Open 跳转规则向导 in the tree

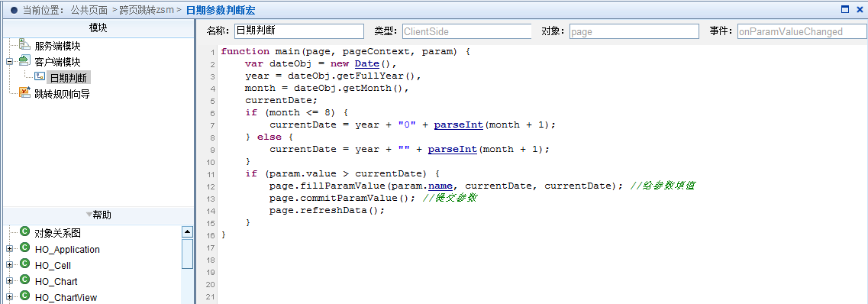[x=62, y=94]
